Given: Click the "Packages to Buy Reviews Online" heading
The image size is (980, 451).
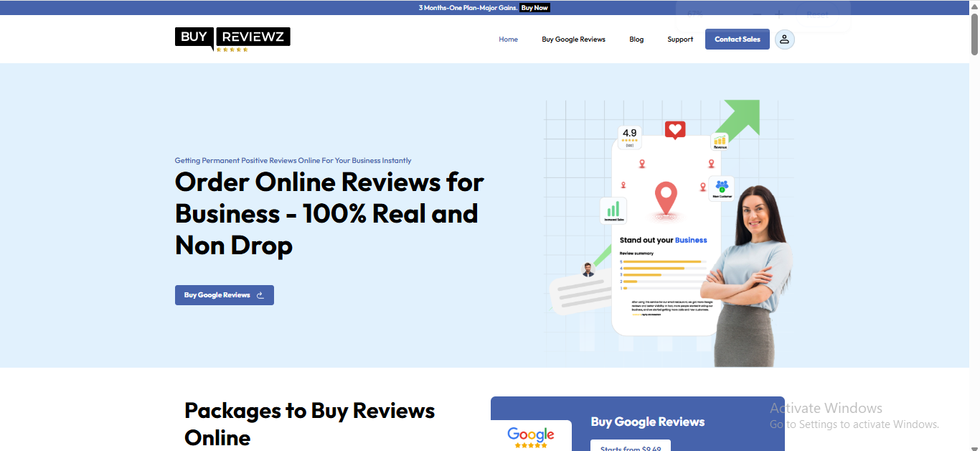Looking at the screenshot, I should pos(310,424).
